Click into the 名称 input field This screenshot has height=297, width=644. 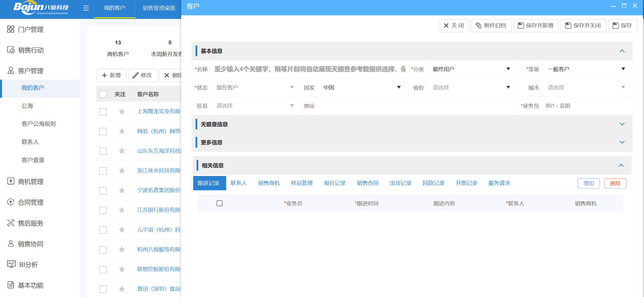click(309, 69)
